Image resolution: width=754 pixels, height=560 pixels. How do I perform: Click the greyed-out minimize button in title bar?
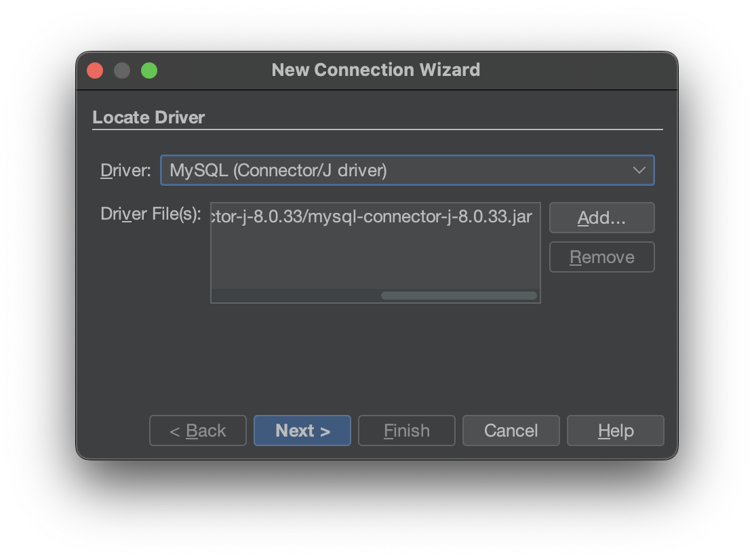(122, 71)
